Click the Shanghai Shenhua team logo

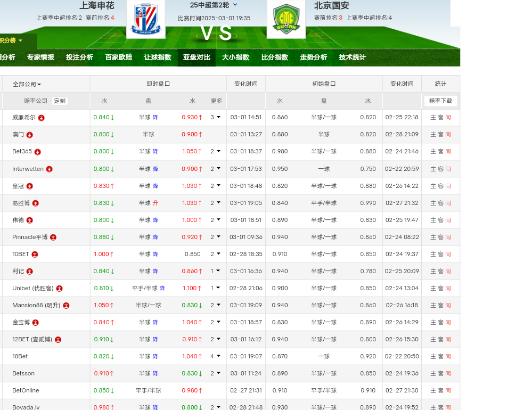click(x=146, y=19)
